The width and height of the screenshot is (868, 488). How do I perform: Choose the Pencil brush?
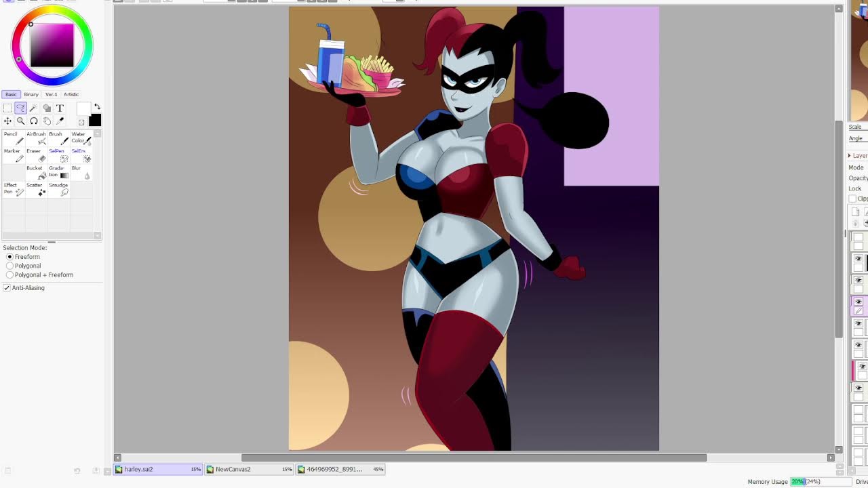14,138
